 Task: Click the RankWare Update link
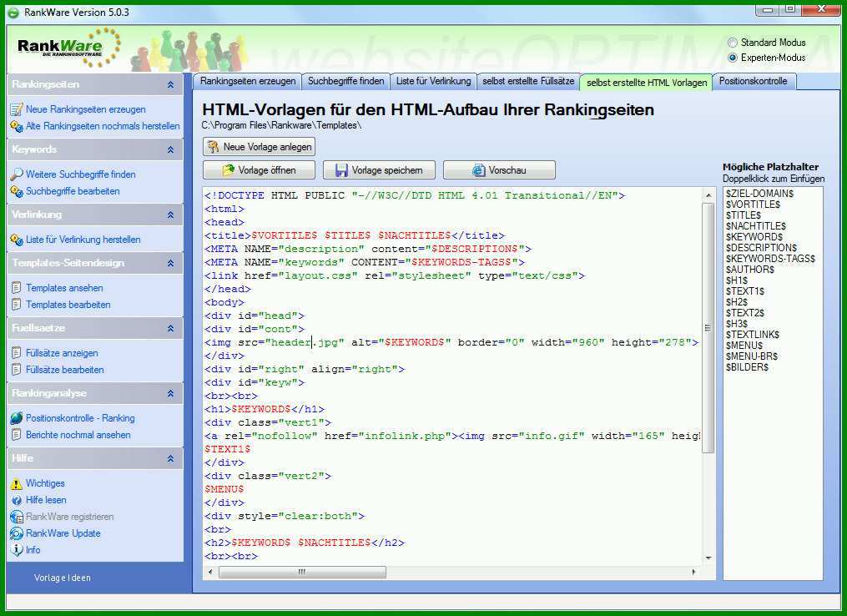point(63,533)
